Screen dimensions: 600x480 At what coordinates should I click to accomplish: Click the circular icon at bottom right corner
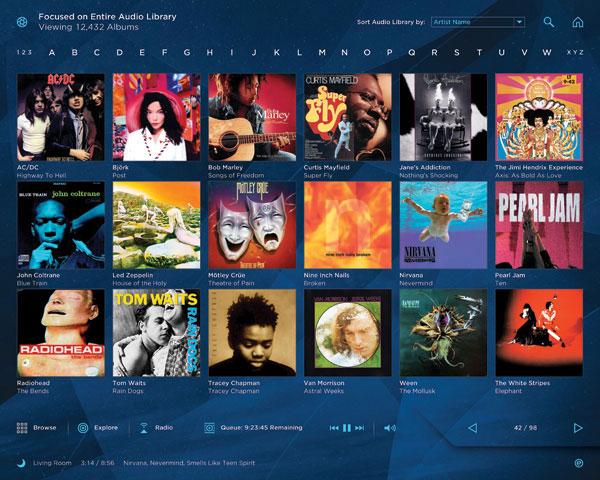[x=579, y=463]
